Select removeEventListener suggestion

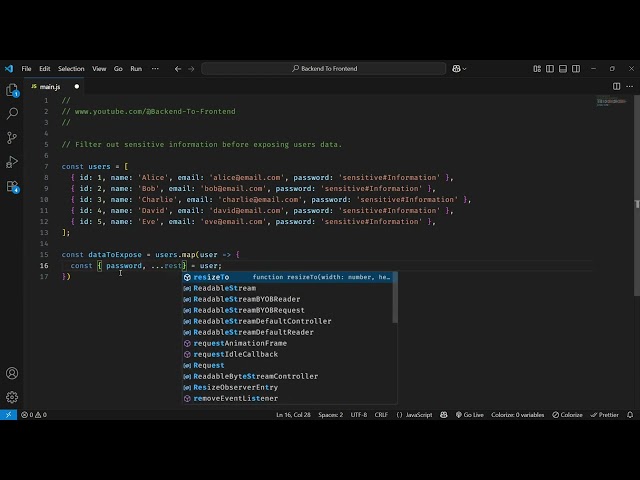pyautogui.click(x=287, y=398)
